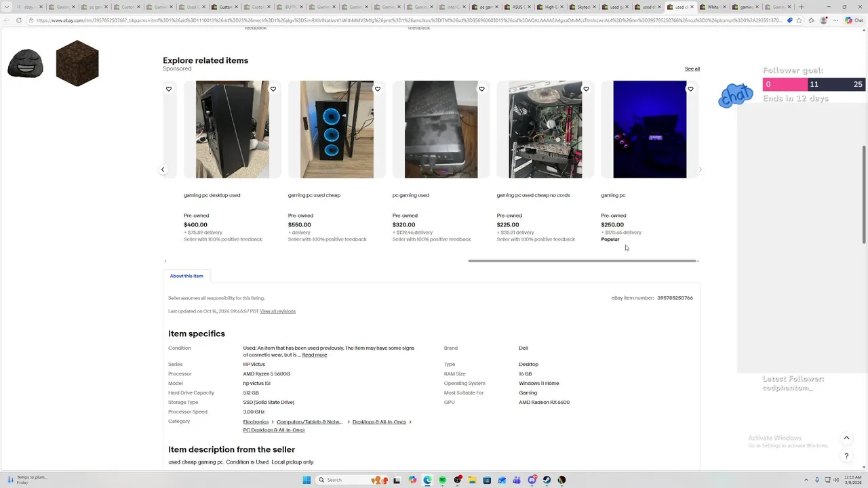Click the 'Item specifics' heading
This screenshot has height=488, width=868.
pos(197,333)
